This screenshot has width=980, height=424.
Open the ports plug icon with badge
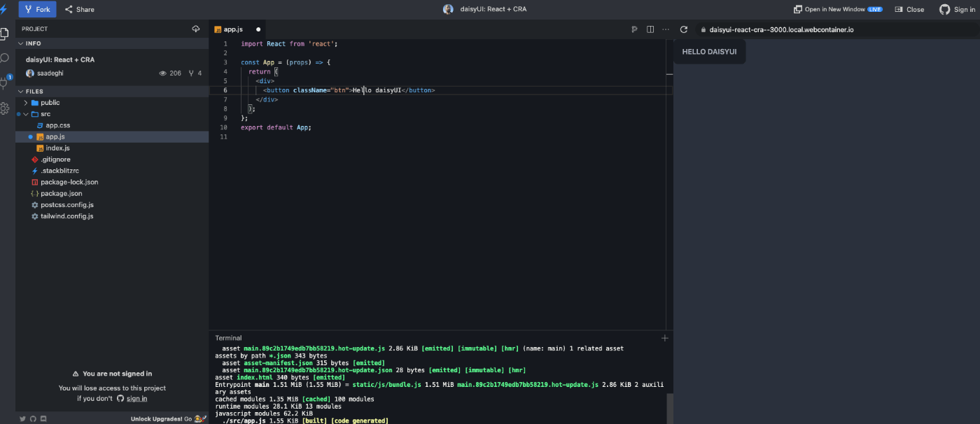(5, 83)
